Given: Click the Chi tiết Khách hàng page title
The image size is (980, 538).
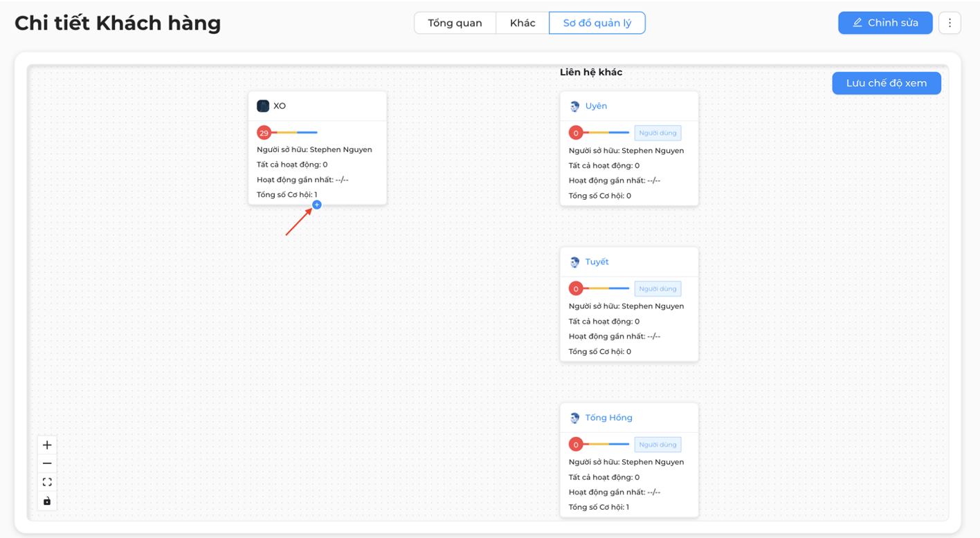Looking at the screenshot, I should [x=118, y=23].
